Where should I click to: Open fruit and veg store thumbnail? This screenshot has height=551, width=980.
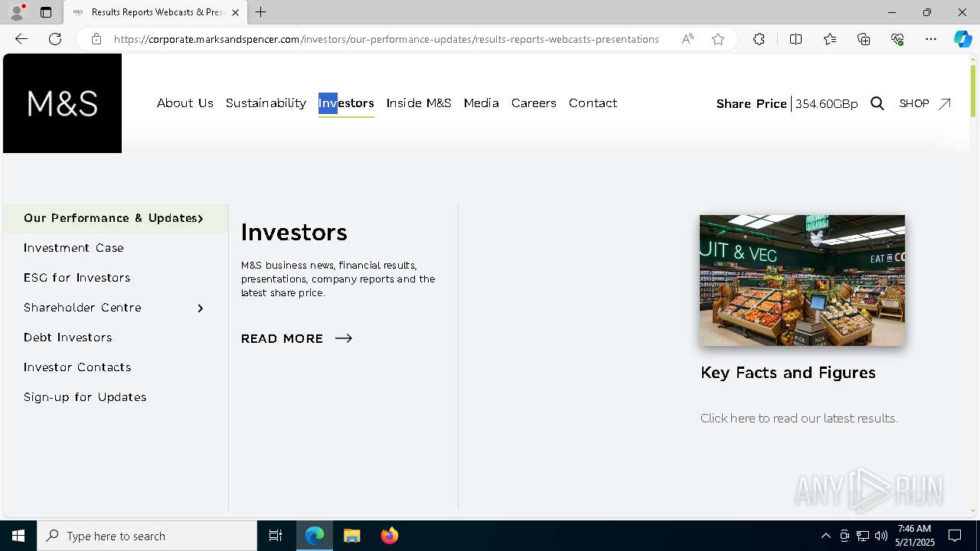[x=802, y=280]
